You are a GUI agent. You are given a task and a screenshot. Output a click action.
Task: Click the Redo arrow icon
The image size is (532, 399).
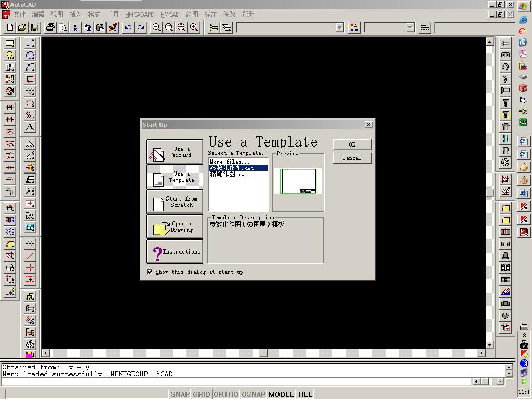click(x=141, y=28)
